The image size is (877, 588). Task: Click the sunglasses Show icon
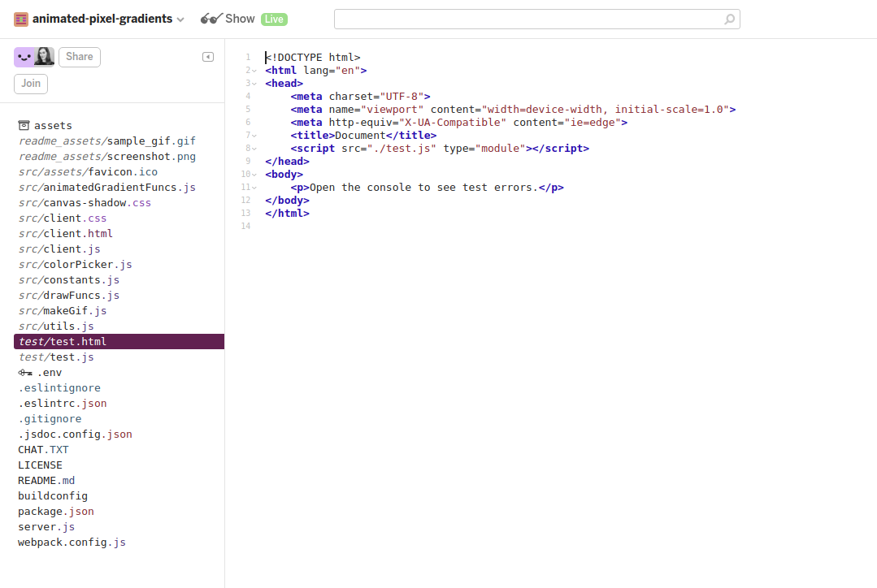(x=211, y=19)
